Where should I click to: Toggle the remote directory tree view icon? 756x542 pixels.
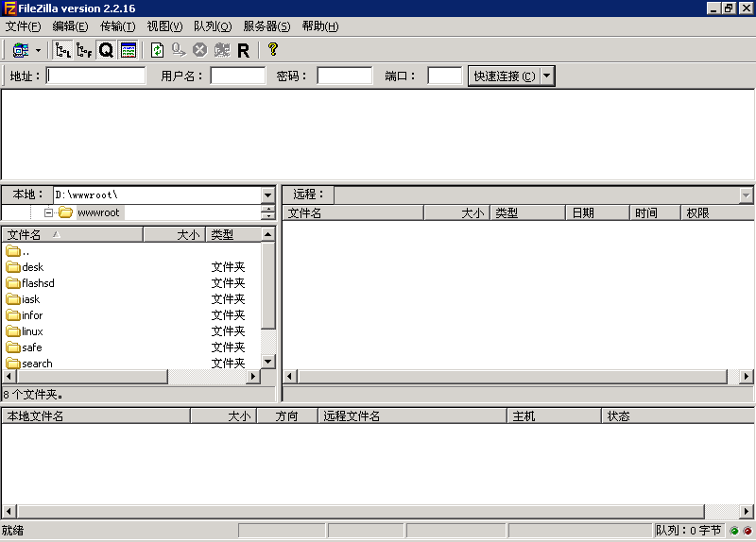coord(84,50)
